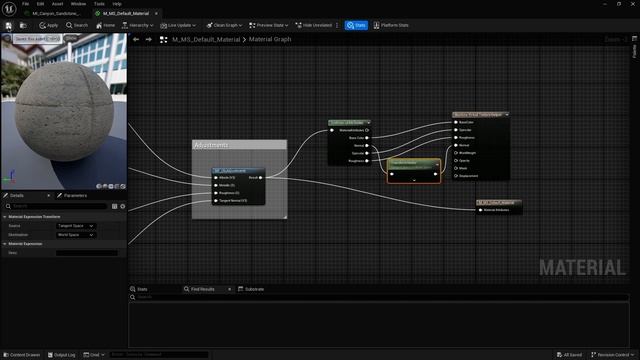Screen dimensions: 640x360
Task: Open the Window menu
Action: pyautogui.click(x=78, y=4)
